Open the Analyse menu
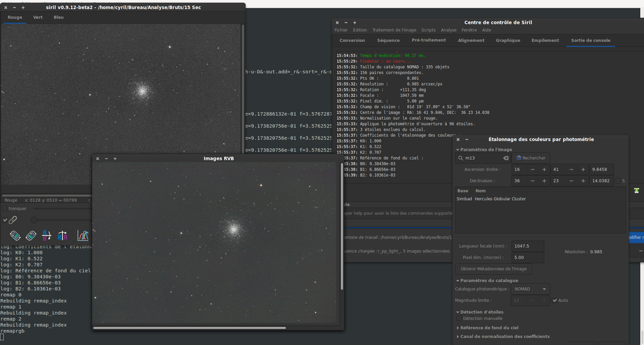The width and height of the screenshot is (644, 345). (448, 30)
